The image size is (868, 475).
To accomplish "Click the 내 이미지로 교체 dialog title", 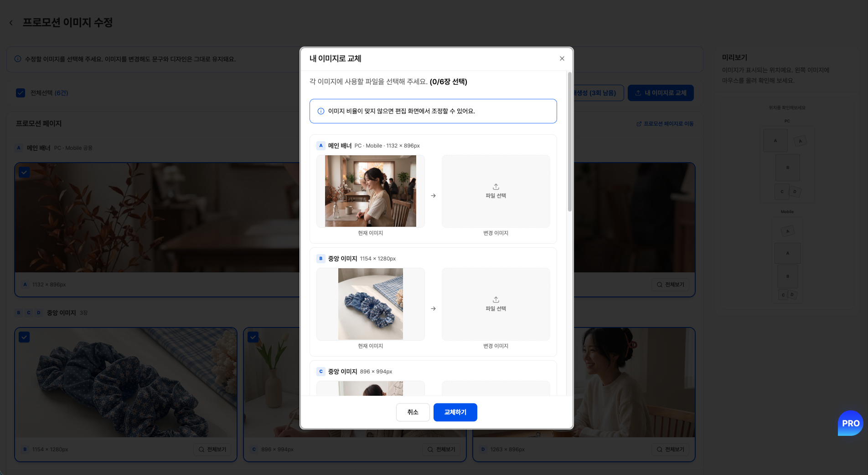I will [x=335, y=58].
